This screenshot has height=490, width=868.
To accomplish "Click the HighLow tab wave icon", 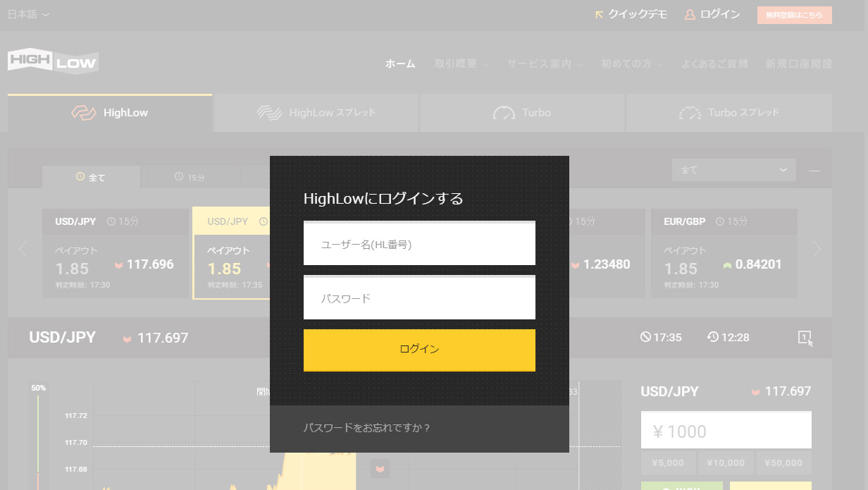I will pos(84,113).
